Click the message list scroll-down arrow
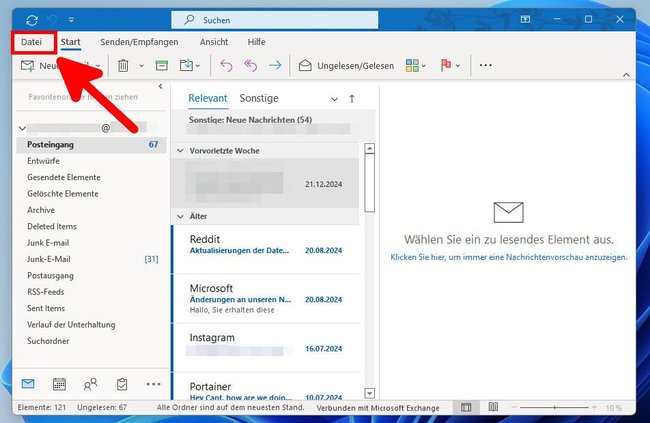Screen dimensions: 650x423 (369, 393)
